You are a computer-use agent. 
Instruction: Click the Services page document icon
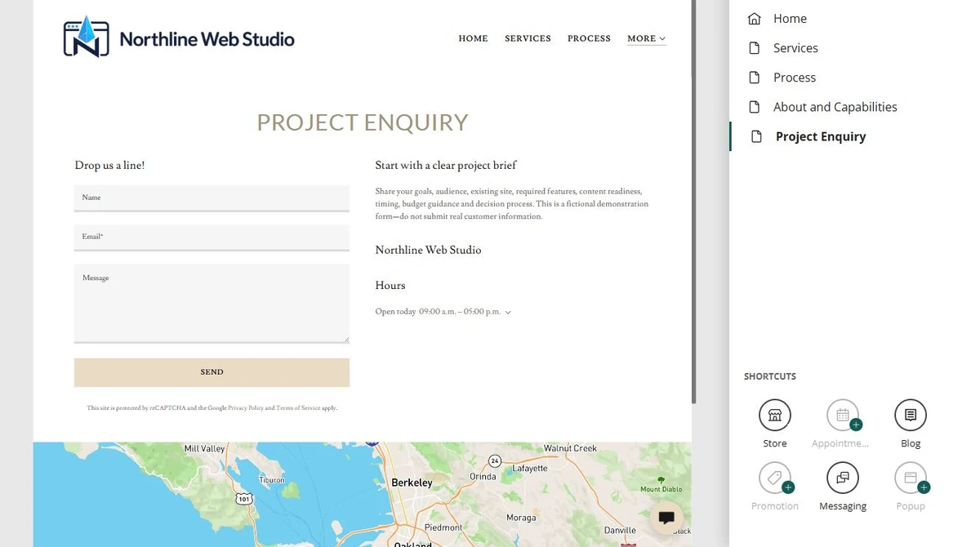pos(755,48)
